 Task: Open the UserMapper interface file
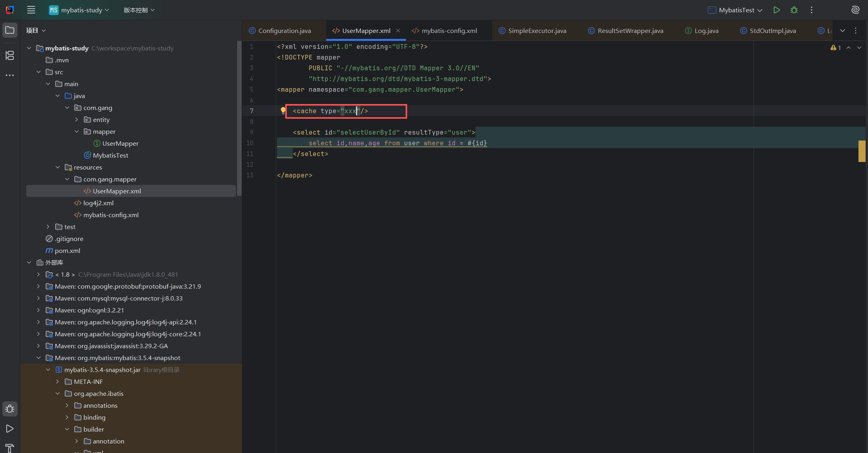click(116, 143)
